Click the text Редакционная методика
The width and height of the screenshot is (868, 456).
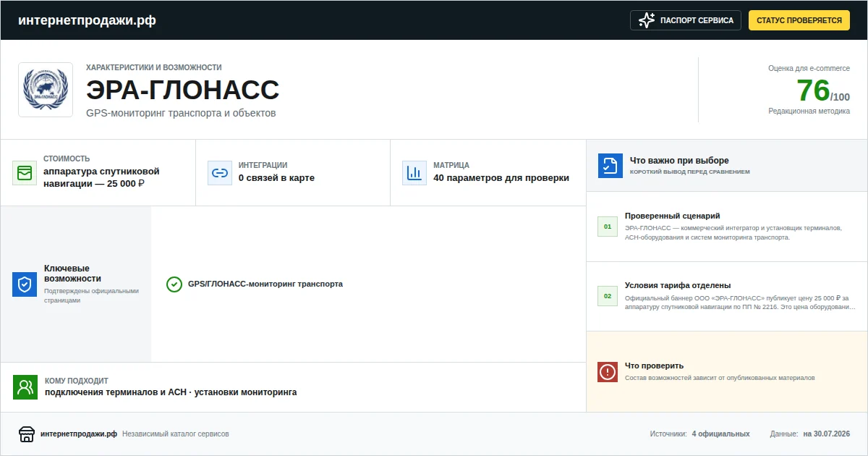pyautogui.click(x=809, y=111)
